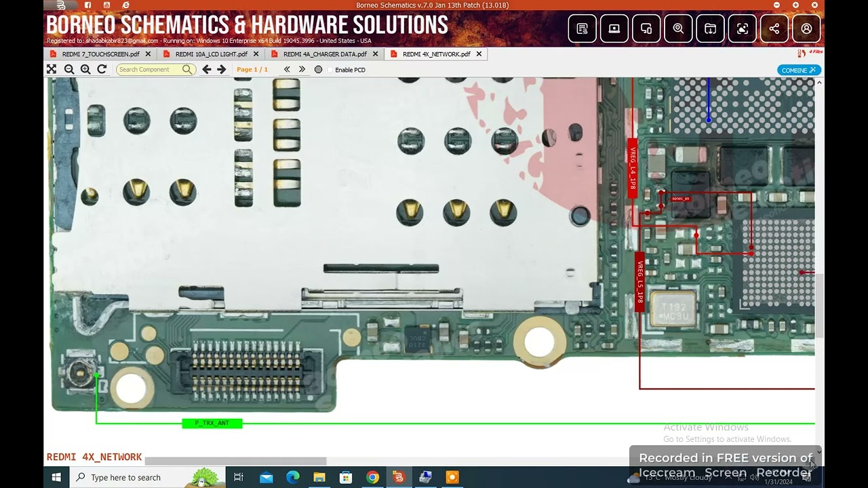The height and width of the screenshot is (488, 868).
Task: Open the Windows Start menu
Action: (x=56, y=477)
